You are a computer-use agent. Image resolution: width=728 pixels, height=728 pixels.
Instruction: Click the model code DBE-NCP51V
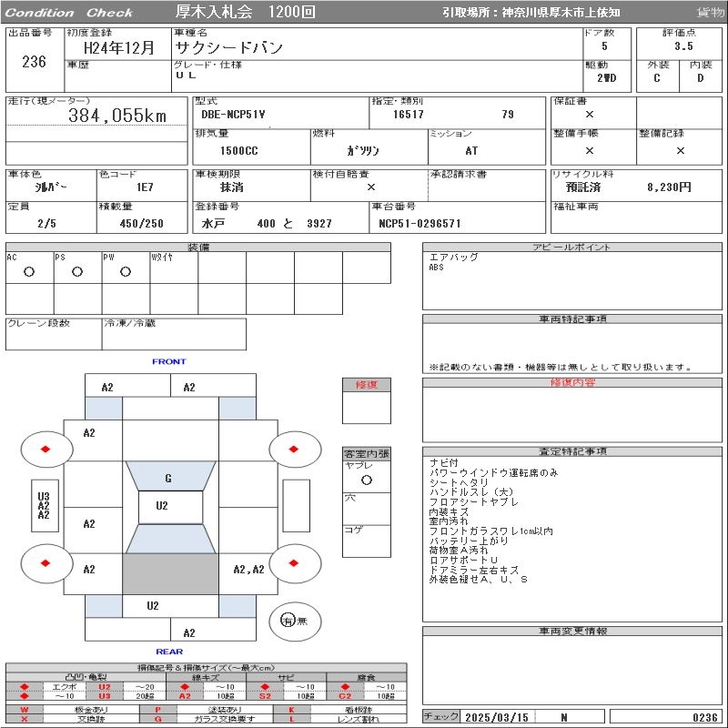[x=233, y=115]
